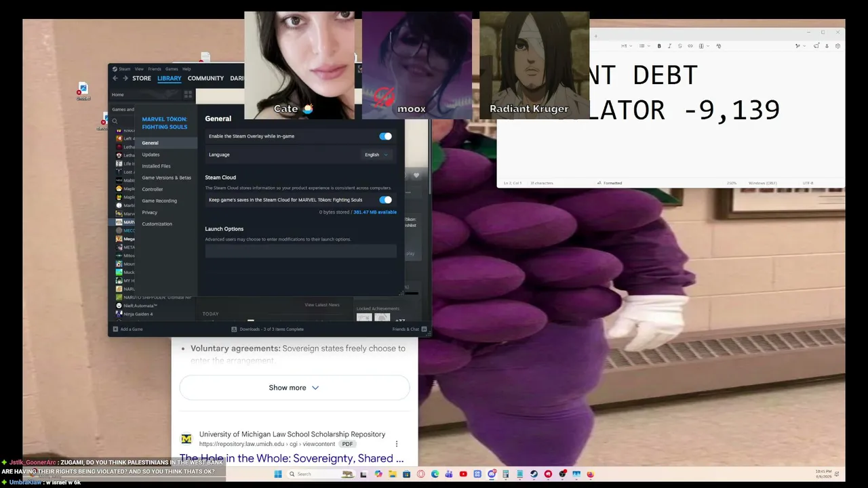Screen dimensions: 868x488
Task: Clear formatting in the Notepad toolbar
Action: point(719,46)
